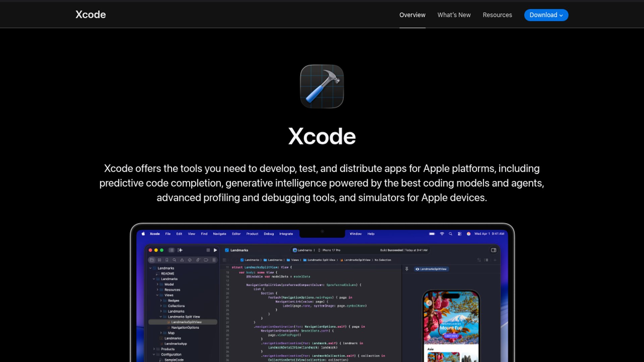Click the related items grid icon in jump bar
This screenshot has width=644, height=362.
[224, 260]
